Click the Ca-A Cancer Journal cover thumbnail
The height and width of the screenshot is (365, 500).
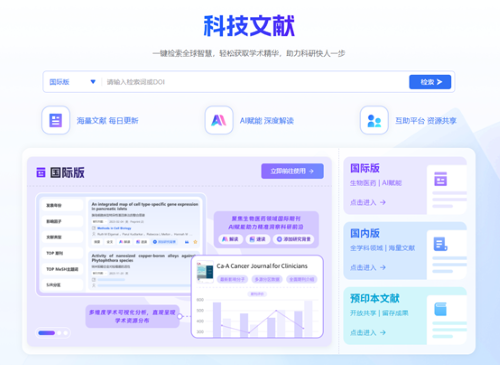[x=205, y=271]
